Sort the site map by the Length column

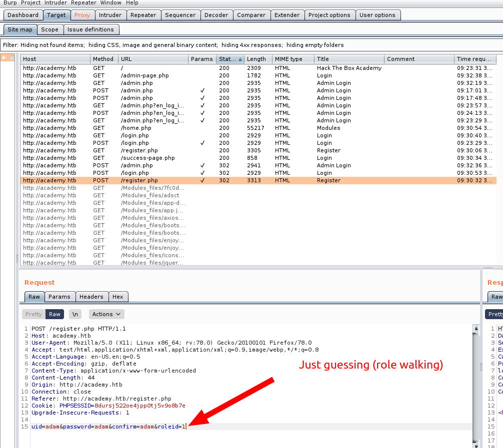pos(256,58)
